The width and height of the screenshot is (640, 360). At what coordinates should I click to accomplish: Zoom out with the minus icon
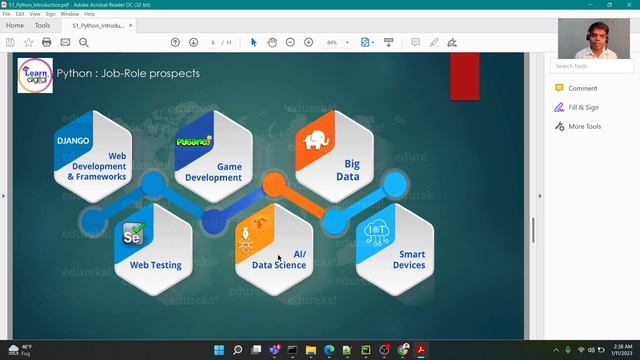[x=290, y=42]
